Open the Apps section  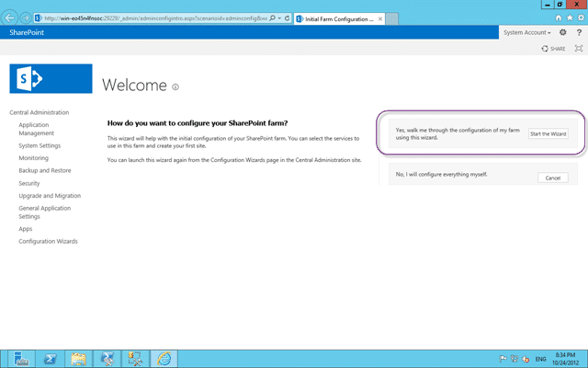pos(26,229)
